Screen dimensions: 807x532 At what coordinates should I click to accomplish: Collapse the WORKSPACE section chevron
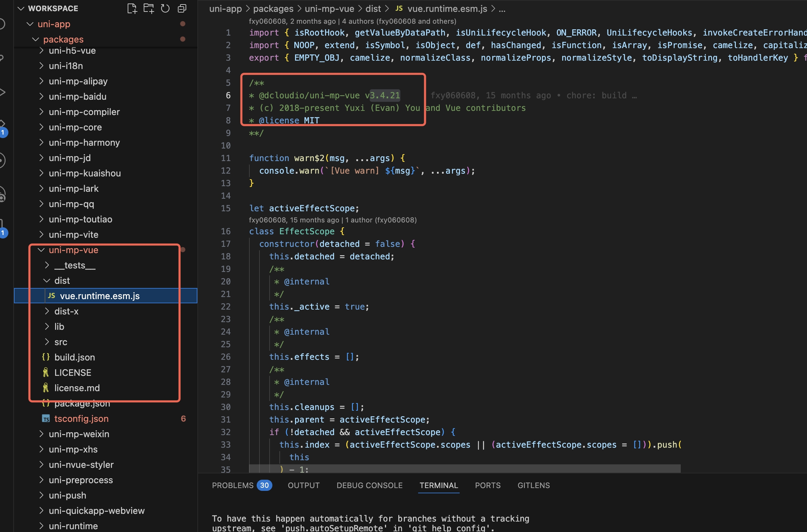click(21, 8)
